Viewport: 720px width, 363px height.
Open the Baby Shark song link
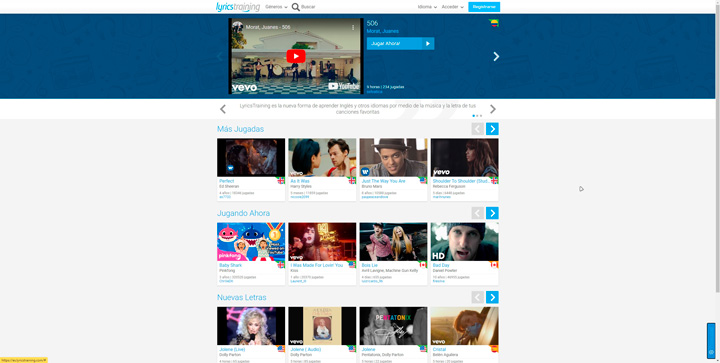tap(231, 265)
